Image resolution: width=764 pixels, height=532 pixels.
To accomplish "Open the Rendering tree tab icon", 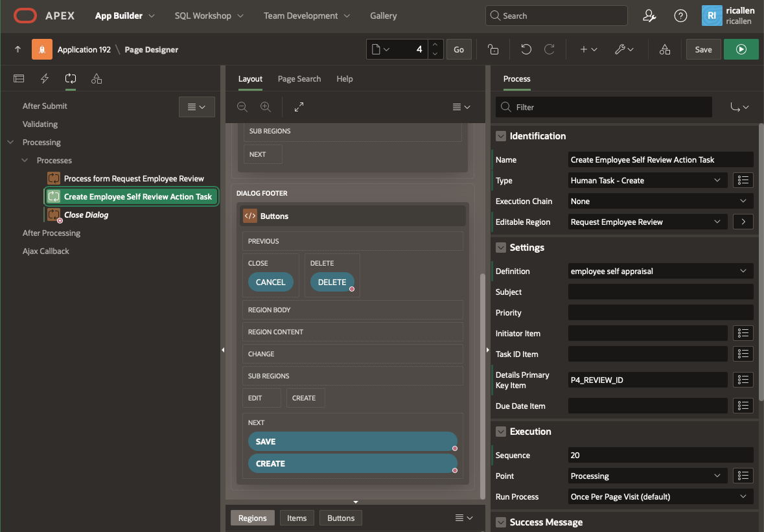I will 19,79.
